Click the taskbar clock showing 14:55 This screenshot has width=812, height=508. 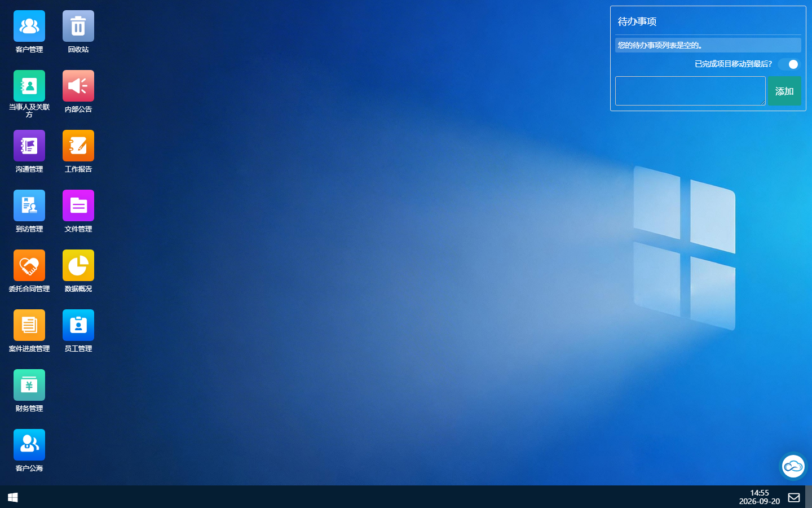click(x=760, y=497)
